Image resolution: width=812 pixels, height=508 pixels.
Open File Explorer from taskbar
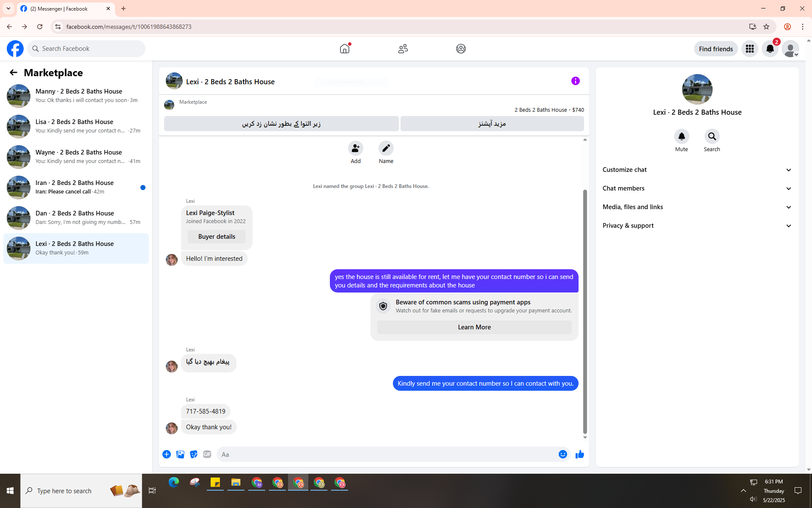[236, 482]
